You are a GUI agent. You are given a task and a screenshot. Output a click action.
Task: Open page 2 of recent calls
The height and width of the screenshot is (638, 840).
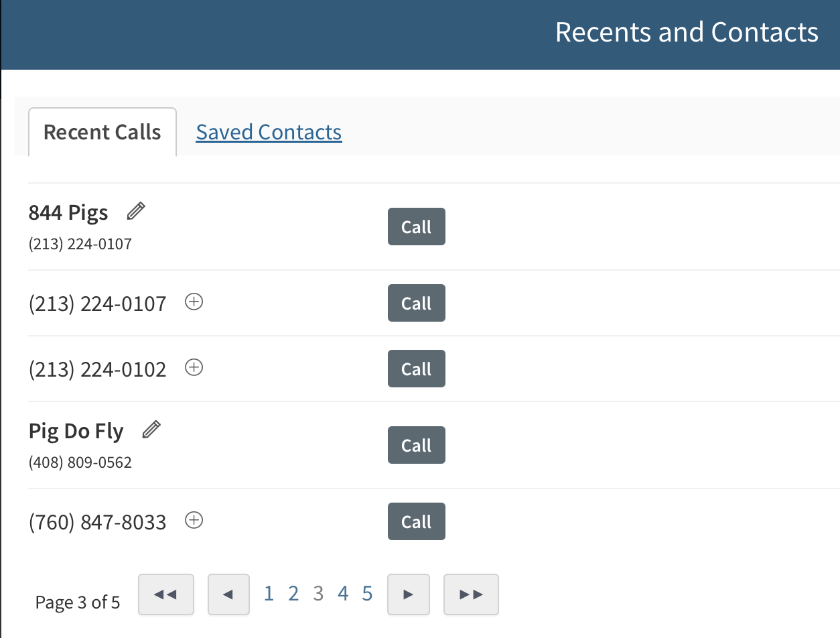coord(293,594)
